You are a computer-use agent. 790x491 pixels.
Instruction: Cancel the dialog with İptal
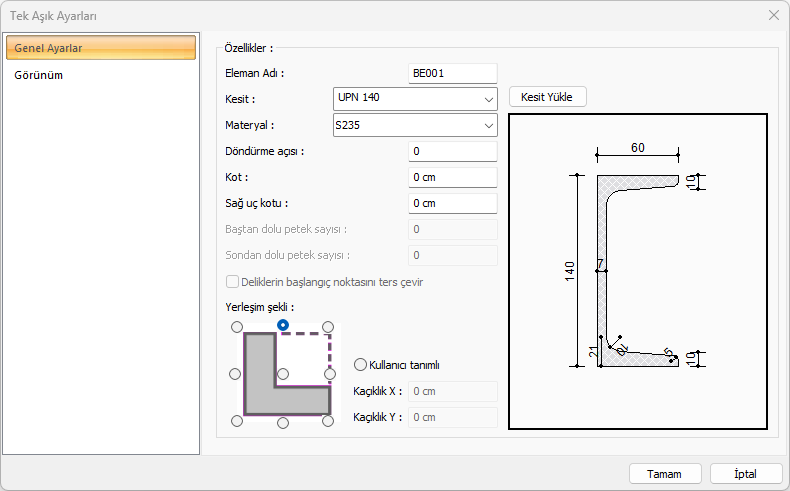click(745, 474)
